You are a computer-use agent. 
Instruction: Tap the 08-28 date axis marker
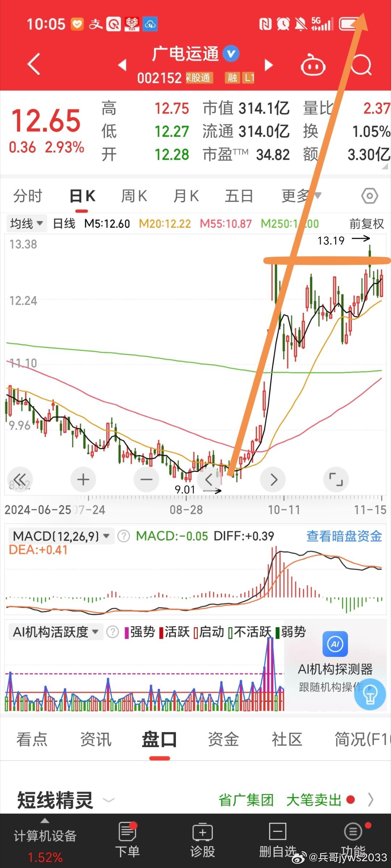click(x=186, y=510)
